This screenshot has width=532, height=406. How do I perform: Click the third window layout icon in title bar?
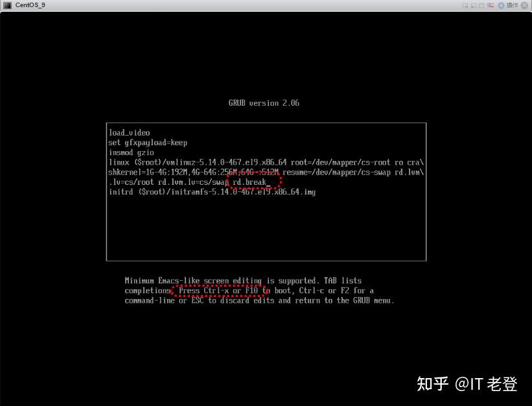pos(481,5)
